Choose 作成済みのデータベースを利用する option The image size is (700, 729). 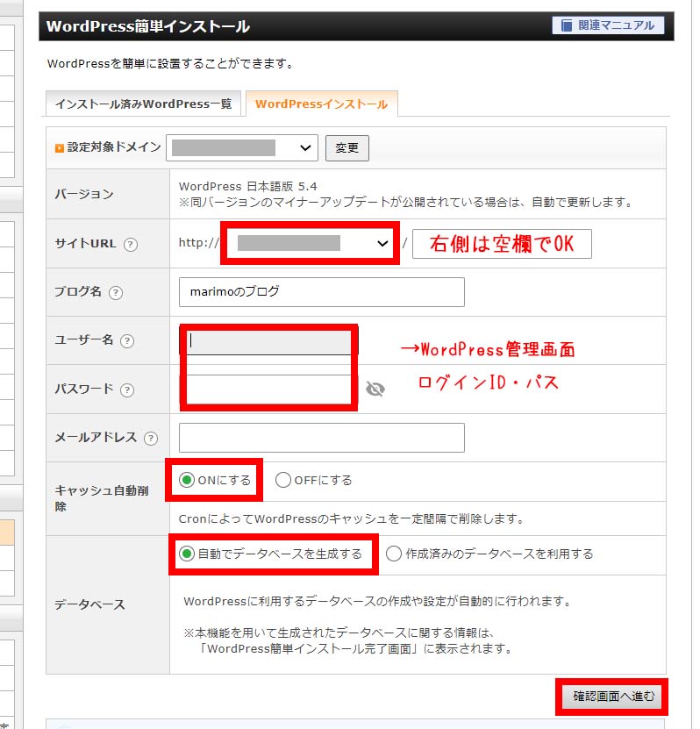(394, 554)
